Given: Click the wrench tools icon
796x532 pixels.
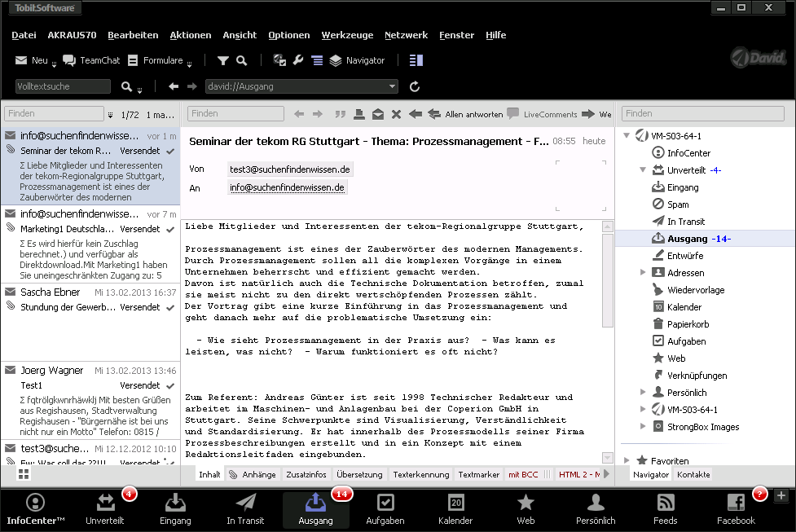Looking at the screenshot, I should [297, 60].
